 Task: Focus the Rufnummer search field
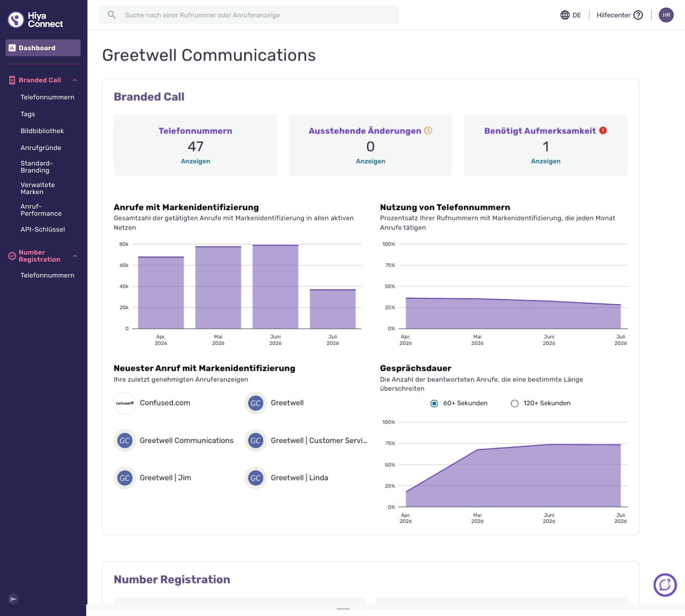[249, 15]
